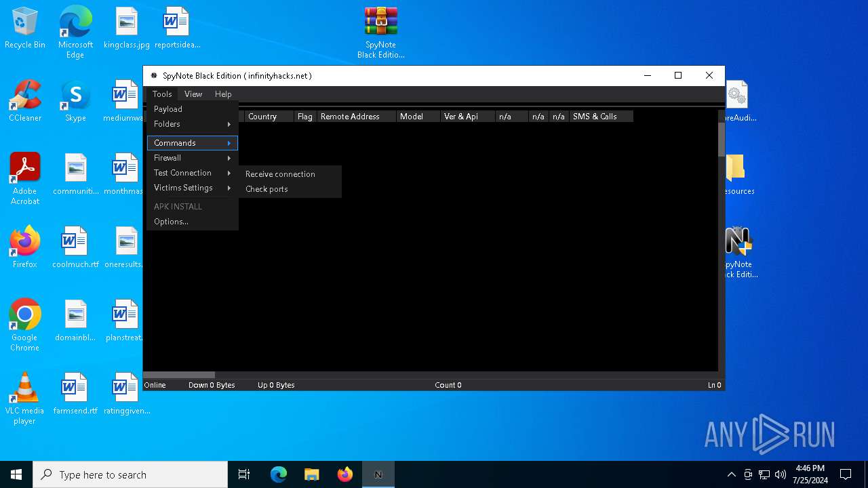The height and width of the screenshot is (488, 868).
Task: Click the Flag column header
Action: [x=305, y=117]
